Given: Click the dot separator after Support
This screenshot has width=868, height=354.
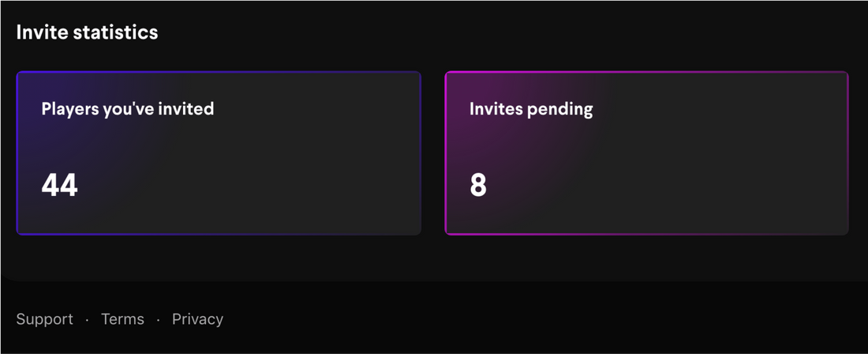Looking at the screenshot, I should click(87, 320).
